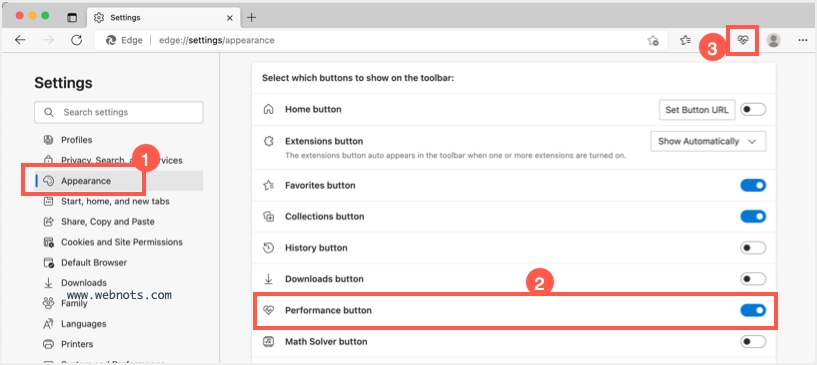Open Printers settings section
This screenshot has width=817, height=365.
[x=77, y=344]
